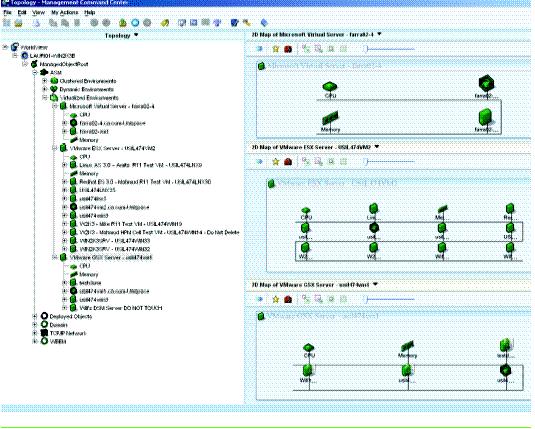Select Memory node in VMware GSX Server map
The width and height of the screenshot is (535, 429).
coord(407,349)
